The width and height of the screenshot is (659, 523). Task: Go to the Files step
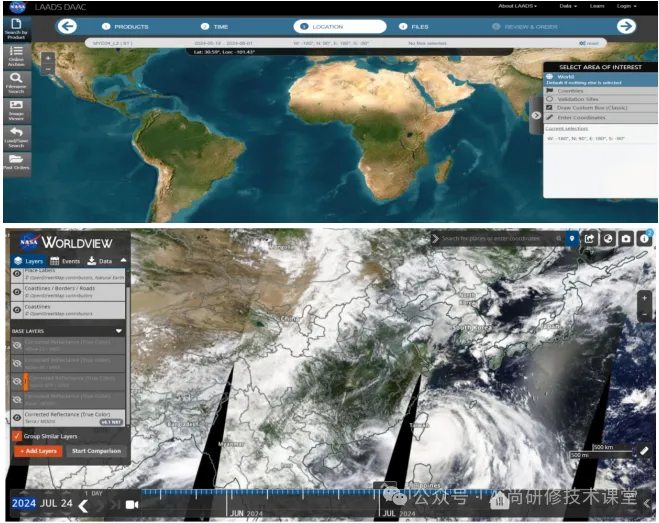click(x=414, y=26)
